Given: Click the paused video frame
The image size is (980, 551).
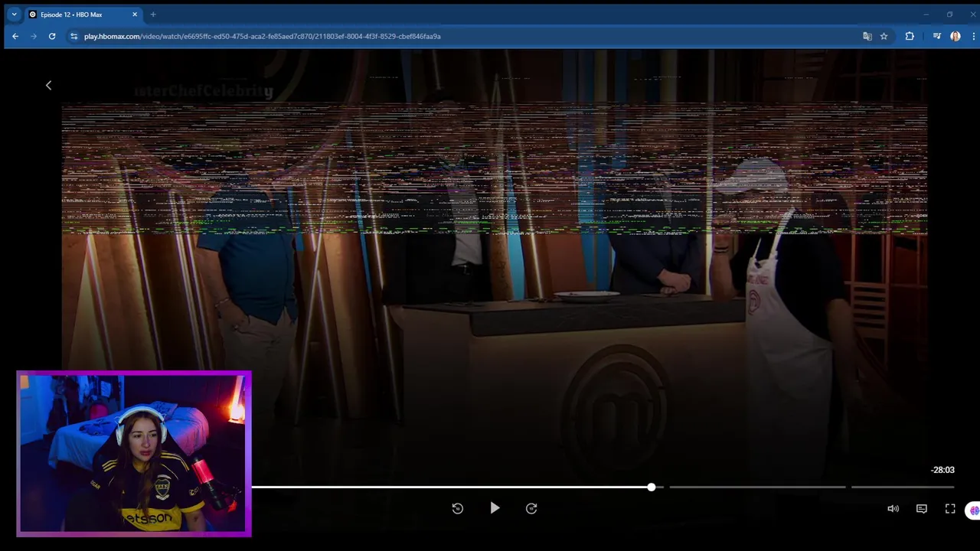Looking at the screenshot, I should 494,268.
